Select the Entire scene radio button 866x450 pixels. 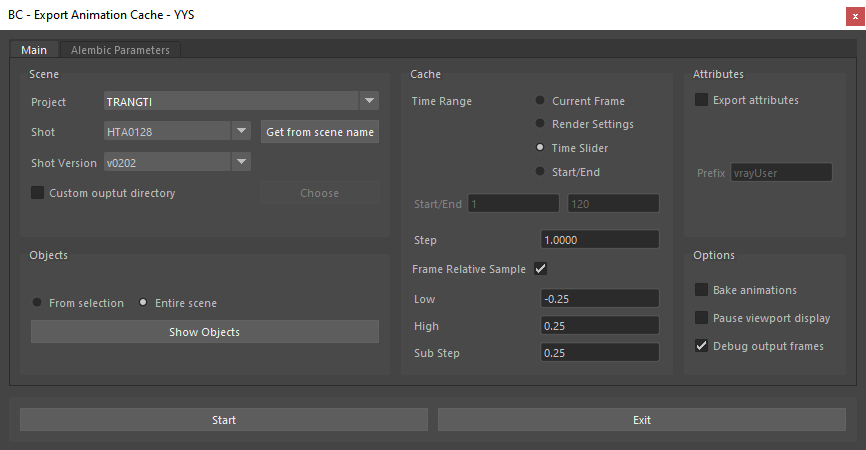coord(143,302)
